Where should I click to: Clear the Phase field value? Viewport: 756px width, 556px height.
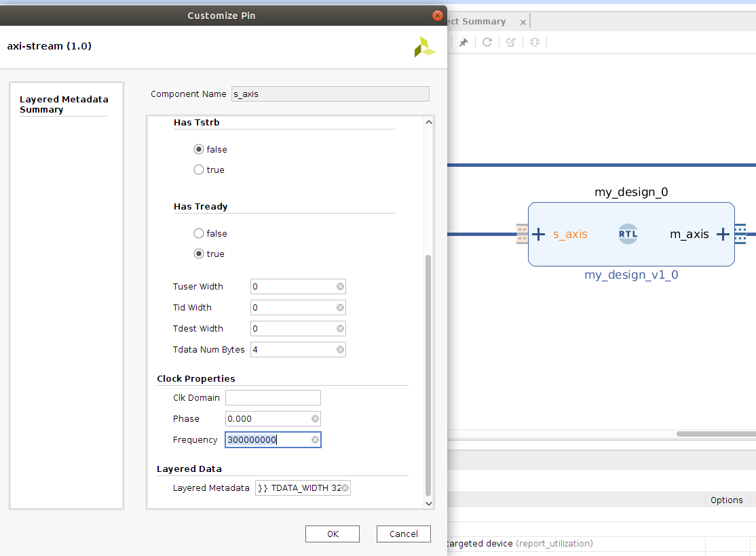point(316,418)
